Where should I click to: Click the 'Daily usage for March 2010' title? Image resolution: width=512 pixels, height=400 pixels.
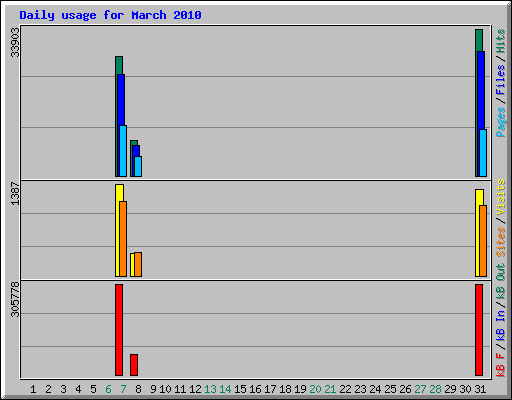coord(110,15)
